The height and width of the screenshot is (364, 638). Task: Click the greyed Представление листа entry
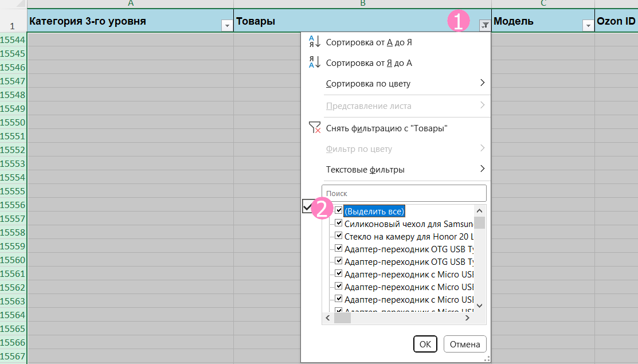[x=369, y=106]
